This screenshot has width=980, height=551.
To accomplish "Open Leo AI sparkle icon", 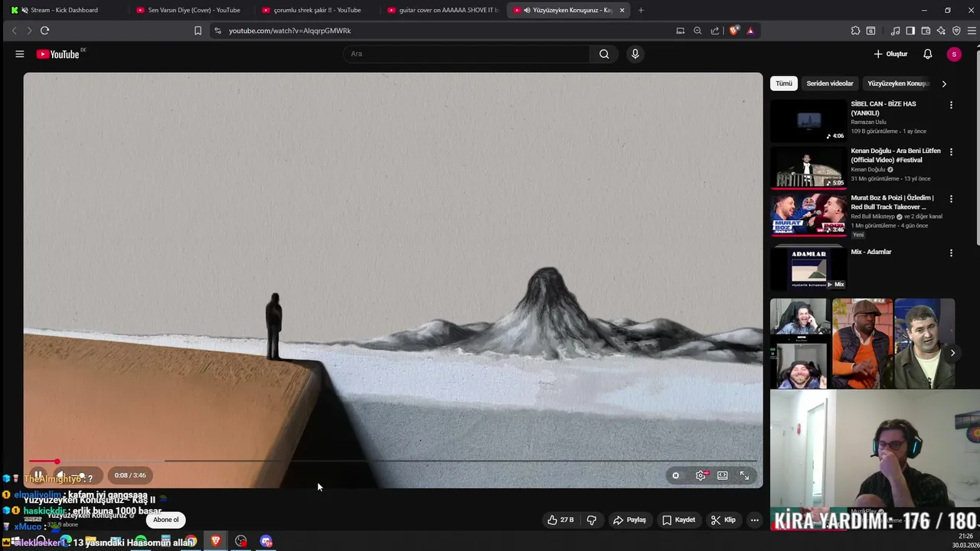I will [941, 31].
